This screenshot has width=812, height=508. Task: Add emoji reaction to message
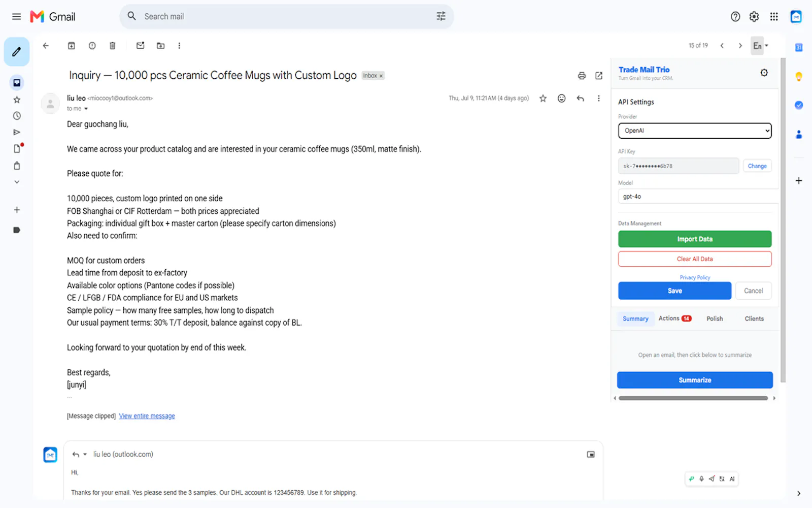tap(561, 99)
